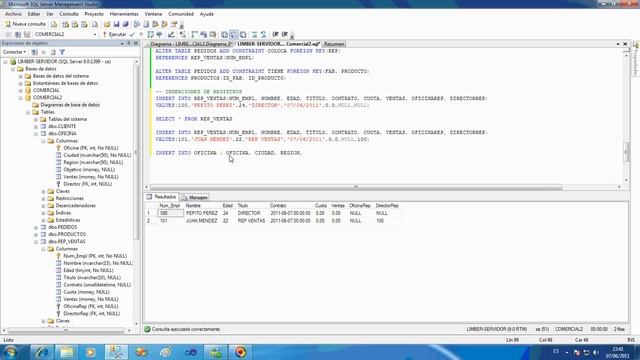The image size is (640, 360).
Task: Click the Open File folder icon
Action: 107,24
